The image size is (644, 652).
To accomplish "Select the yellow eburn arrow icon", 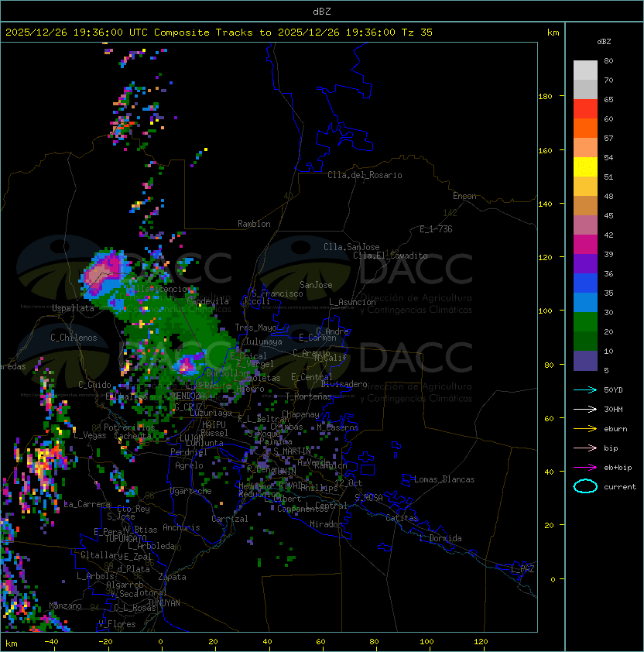I will click(x=585, y=429).
